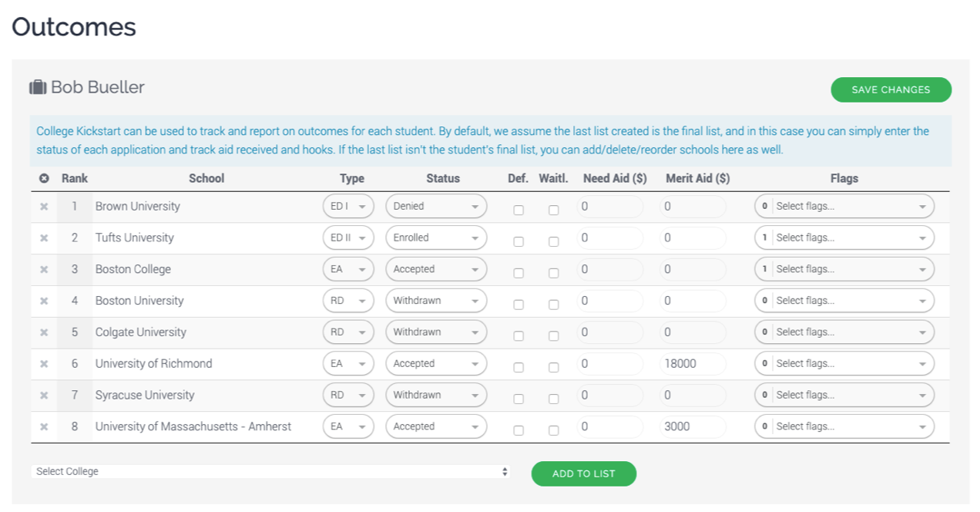Open EA type dropdown for UMass Amherst
This screenshot has width=980, height=512.
click(x=348, y=426)
